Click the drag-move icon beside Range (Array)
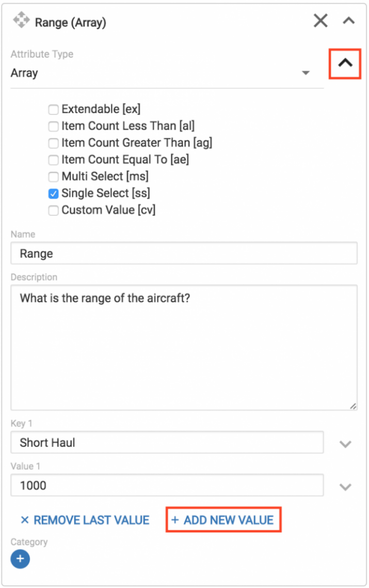Viewport: 369px width, 588px height. coord(21,21)
